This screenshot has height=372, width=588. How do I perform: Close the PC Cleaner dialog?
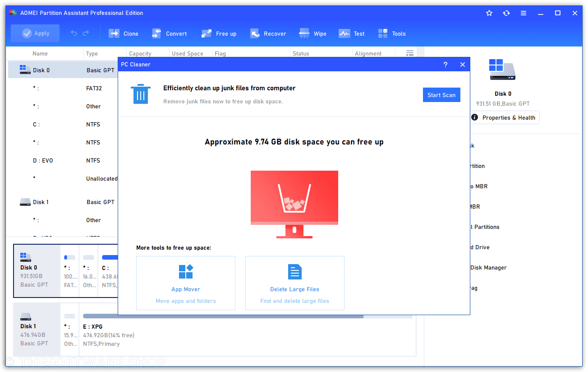coord(462,65)
